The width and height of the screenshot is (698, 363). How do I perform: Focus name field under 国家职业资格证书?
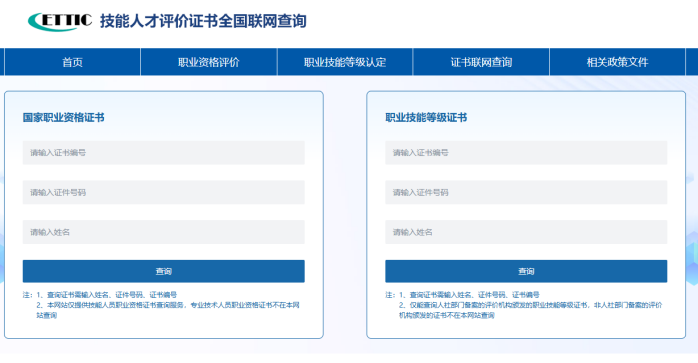click(164, 232)
